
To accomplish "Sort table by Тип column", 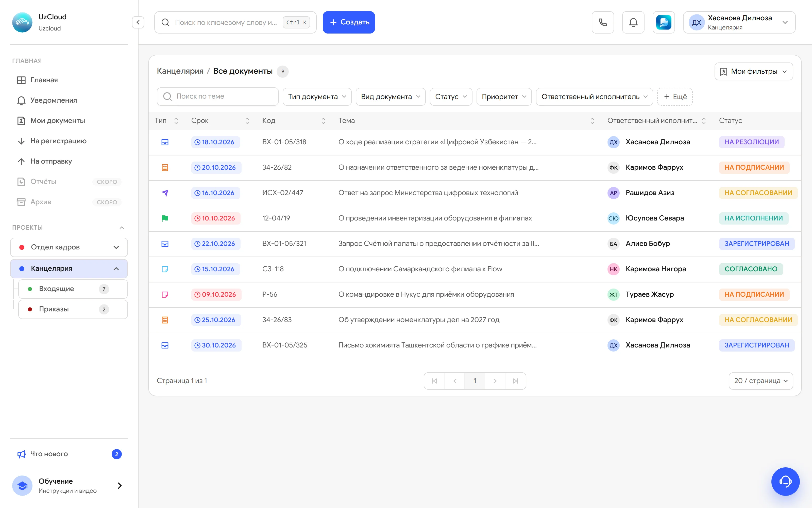I will click(176, 121).
